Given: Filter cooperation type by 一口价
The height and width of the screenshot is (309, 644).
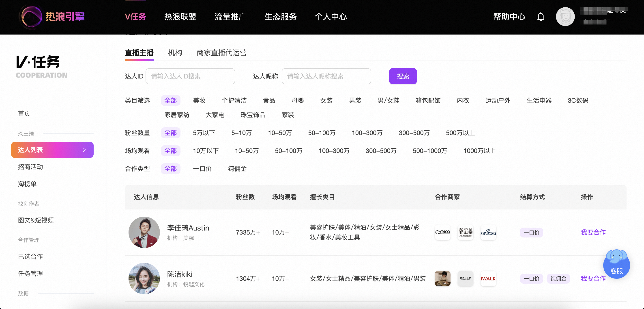Looking at the screenshot, I should [202, 169].
